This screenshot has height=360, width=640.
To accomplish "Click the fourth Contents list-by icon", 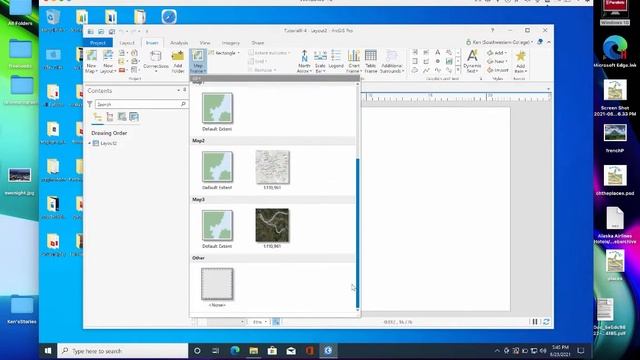I will tap(134, 117).
